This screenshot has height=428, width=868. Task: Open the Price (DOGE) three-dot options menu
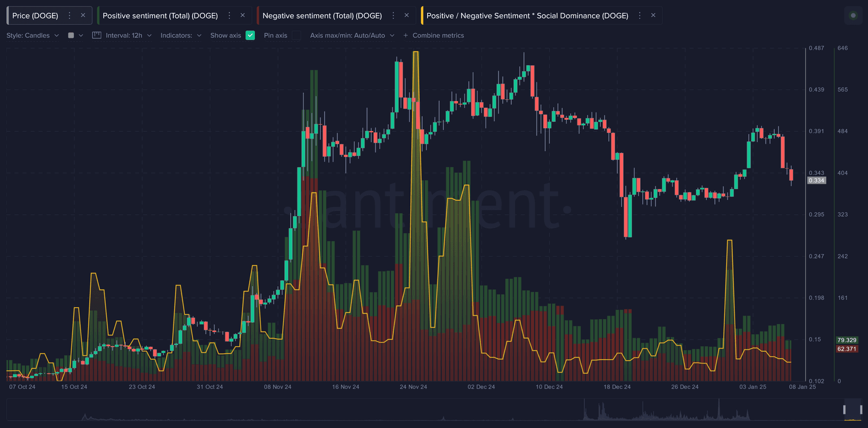point(70,16)
